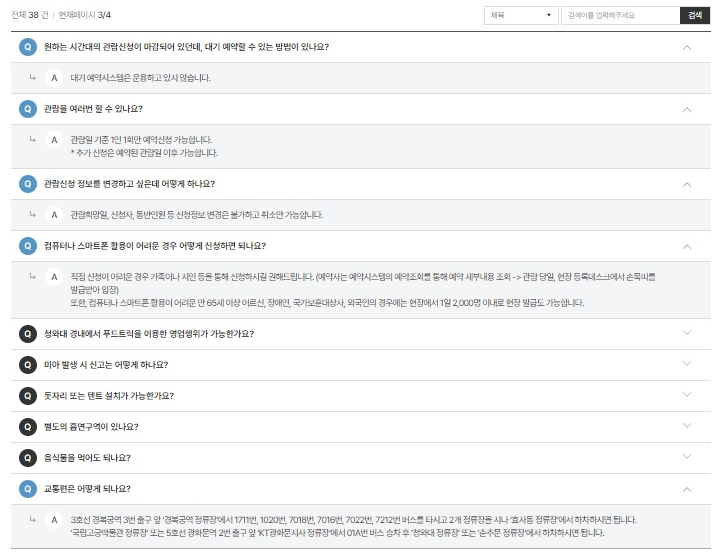The image size is (722, 558).
Task: Click answer line starting with '국립고궁박물관 정류장'
Action: click(337, 533)
